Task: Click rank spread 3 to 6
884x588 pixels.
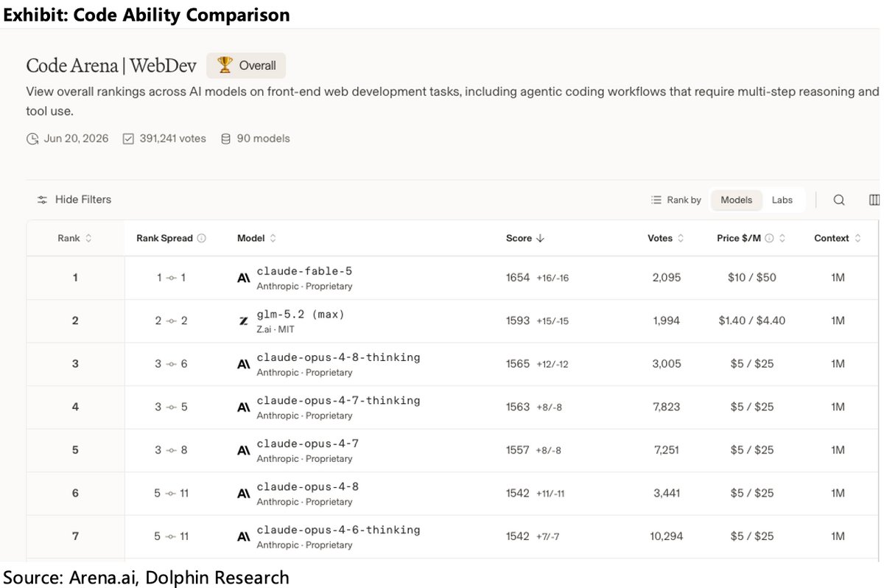Action: (172, 364)
